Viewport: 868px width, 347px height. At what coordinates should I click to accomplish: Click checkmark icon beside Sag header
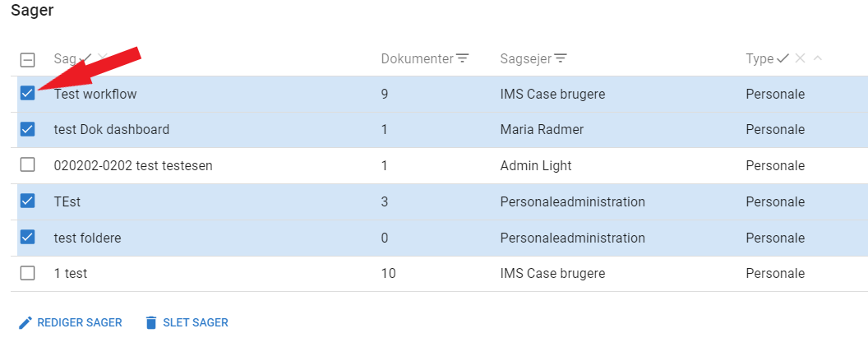pos(87,58)
